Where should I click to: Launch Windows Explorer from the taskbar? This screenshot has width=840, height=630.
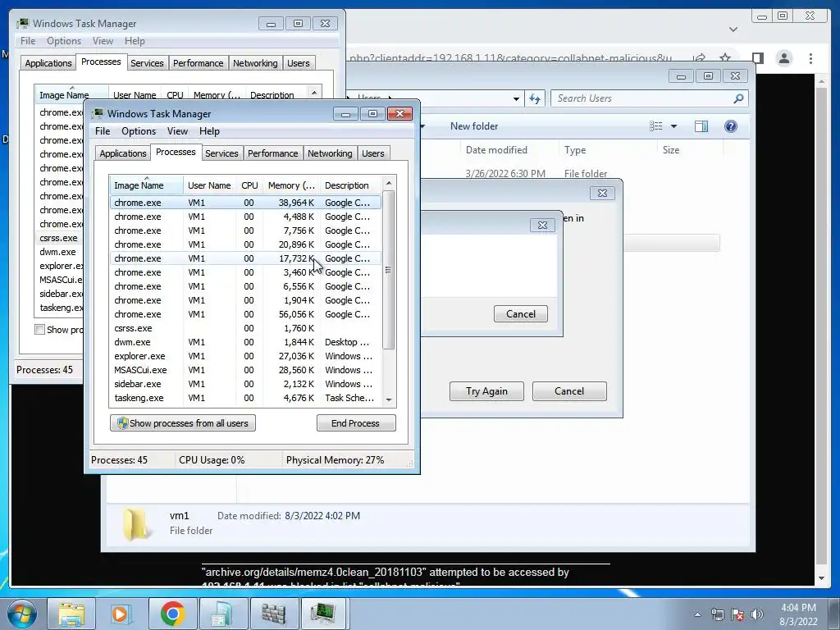pos(71,614)
